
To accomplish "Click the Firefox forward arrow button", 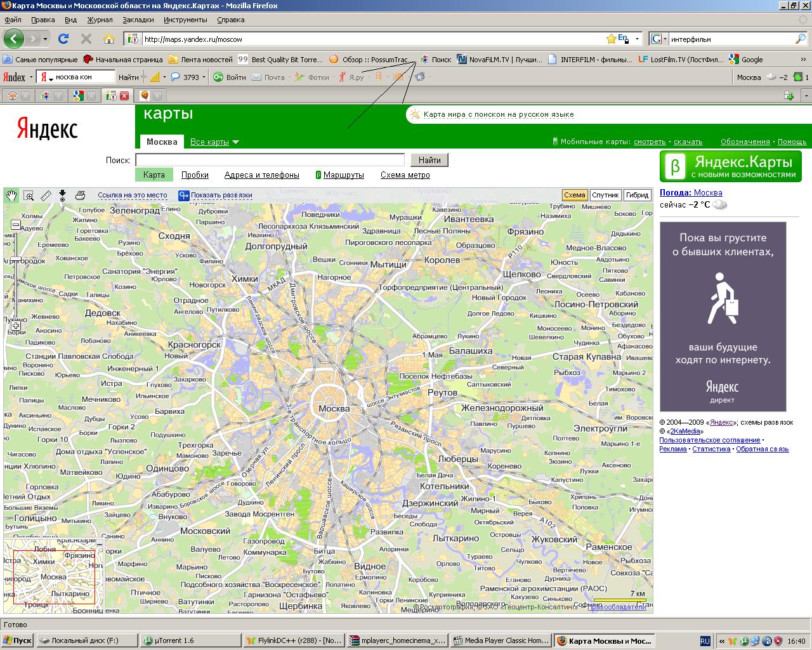I will coord(32,39).
